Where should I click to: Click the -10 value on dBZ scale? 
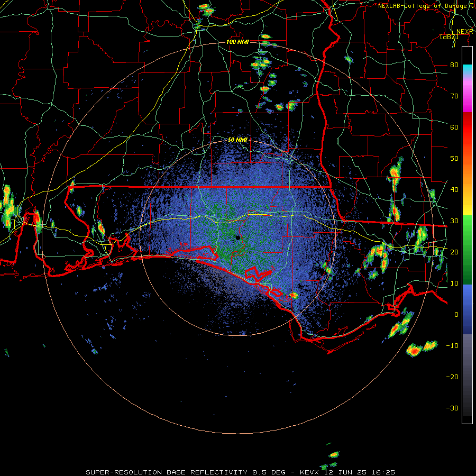[452, 346]
